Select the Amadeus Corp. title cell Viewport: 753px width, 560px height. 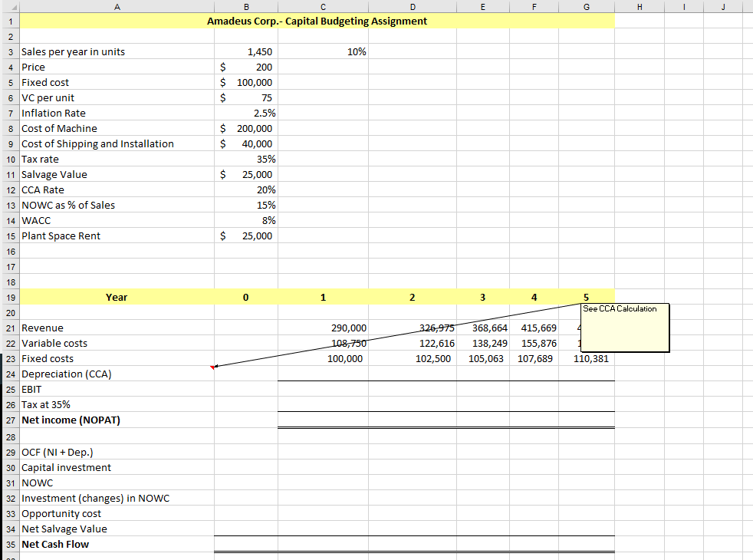pyautogui.click(x=317, y=21)
